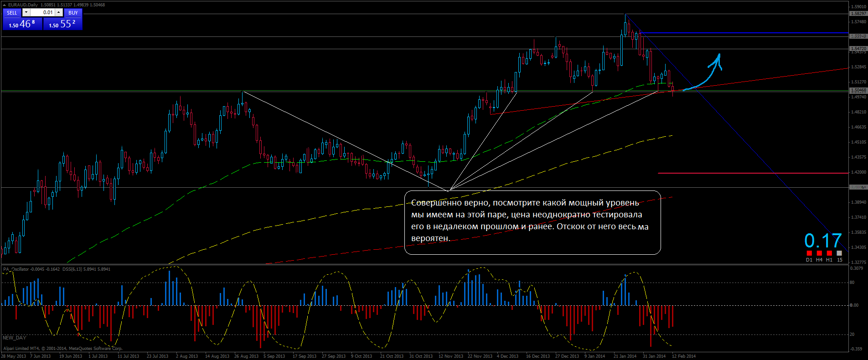
Task: Click the 1.37410 price axis value
Action: click(x=858, y=217)
